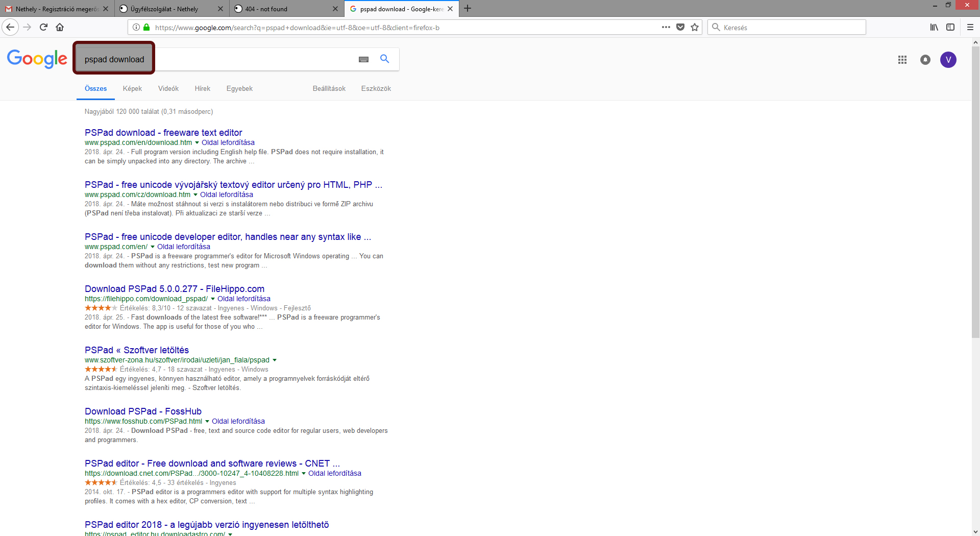Click the Firefox back arrow button
This screenshot has height=536, width=980.
(10, 28)
